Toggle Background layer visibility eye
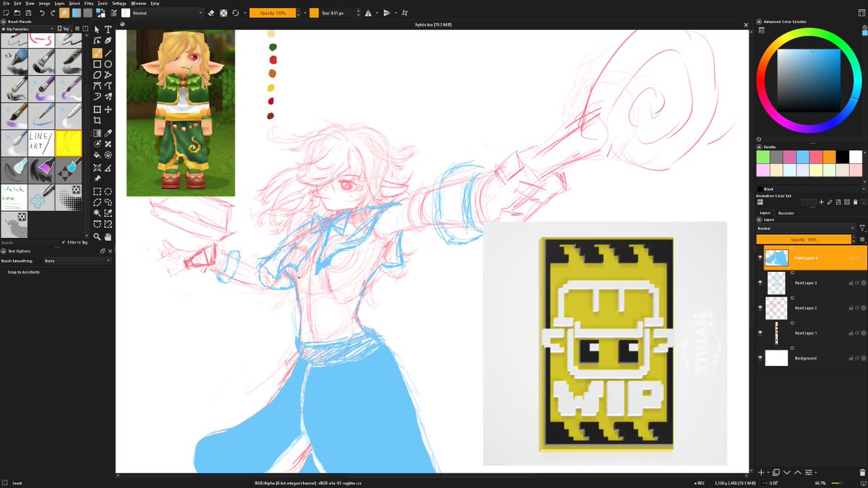Image resolution: width=868 pixels, height=488 pixels. (x=760, y=358)
